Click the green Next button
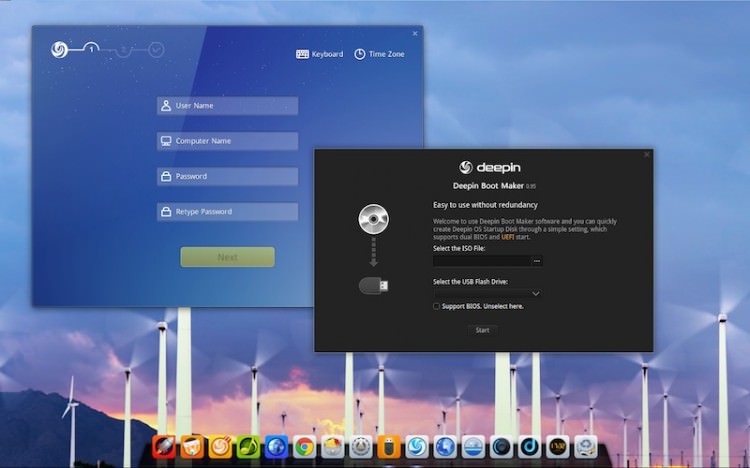This screenshot has width=750, height=468. tap(228, 257)
